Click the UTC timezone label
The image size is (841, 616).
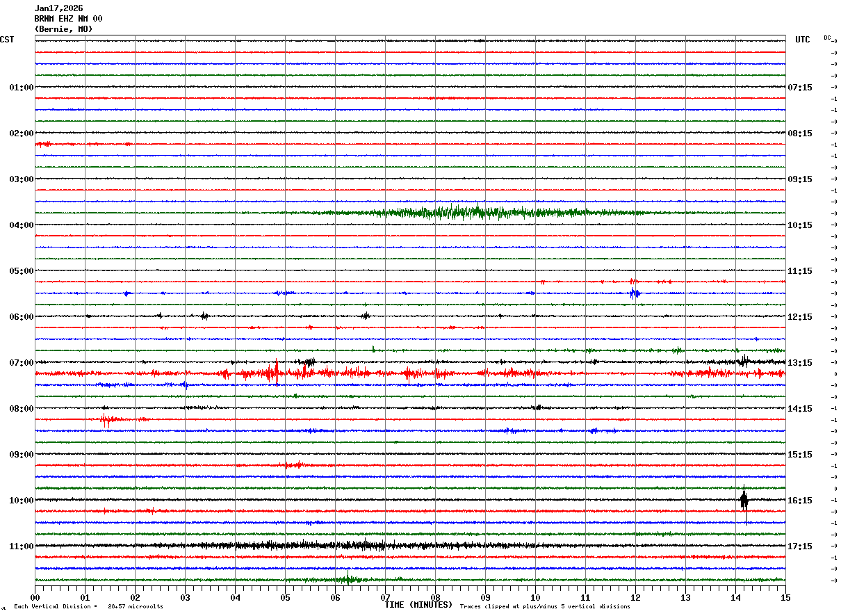pyautogui.click(x=803, y=40)
